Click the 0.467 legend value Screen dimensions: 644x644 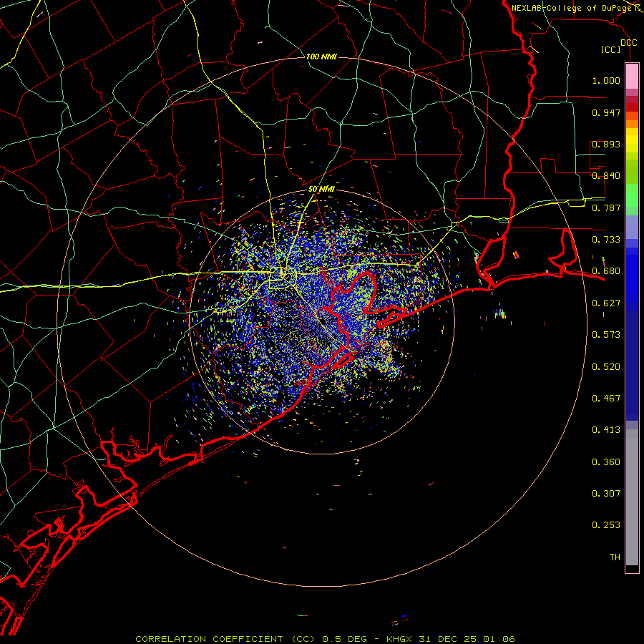(606, 399)
